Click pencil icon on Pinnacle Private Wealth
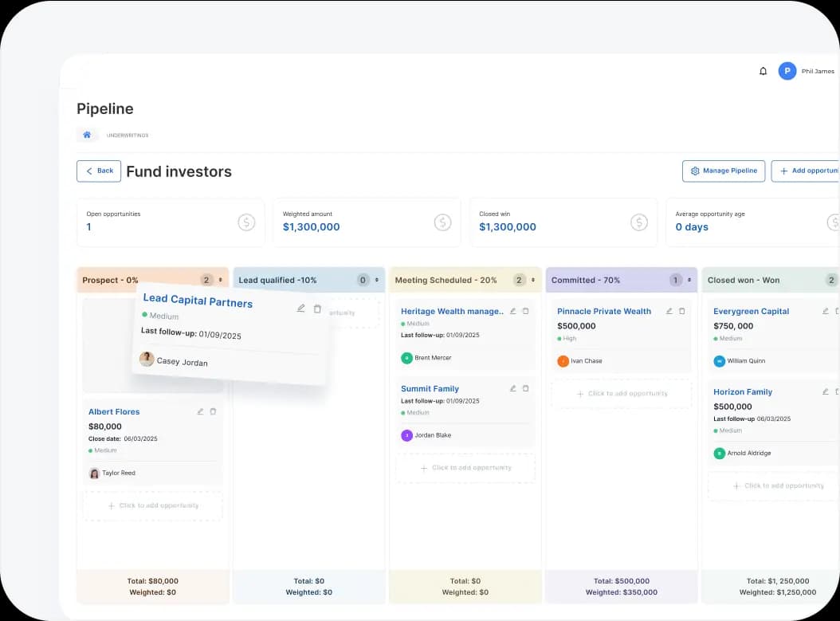The image size is (840, 621). point(669,311)
